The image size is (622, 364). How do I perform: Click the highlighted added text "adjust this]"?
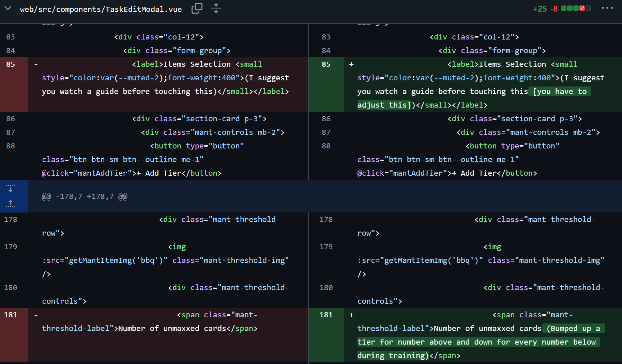(x=384, y=105)
